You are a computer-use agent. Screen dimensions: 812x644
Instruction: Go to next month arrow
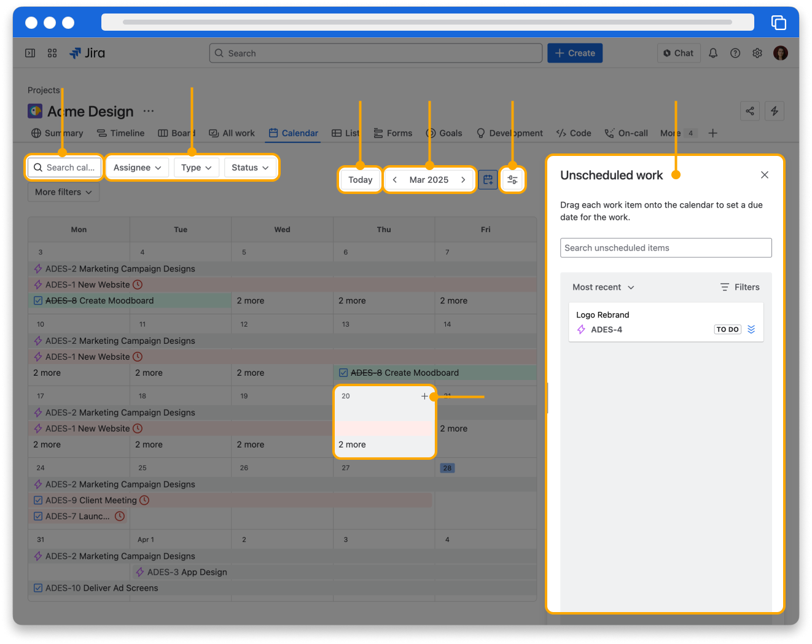[x=463, y=180]
